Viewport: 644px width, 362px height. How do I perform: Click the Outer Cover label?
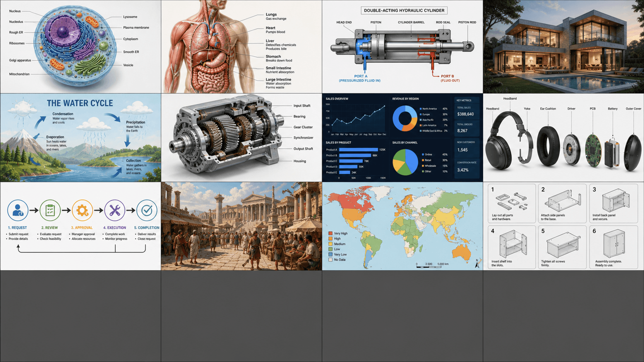tap(633, 109)
